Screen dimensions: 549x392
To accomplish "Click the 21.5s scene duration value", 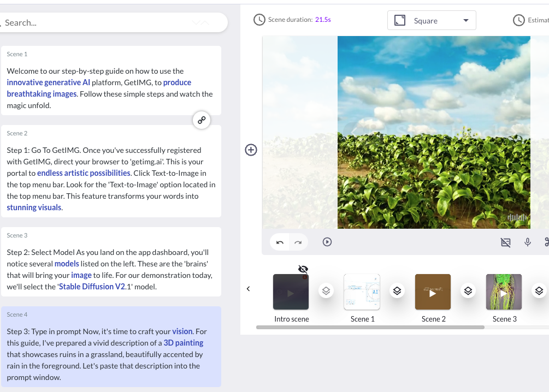I will click(x=323, y=20).
